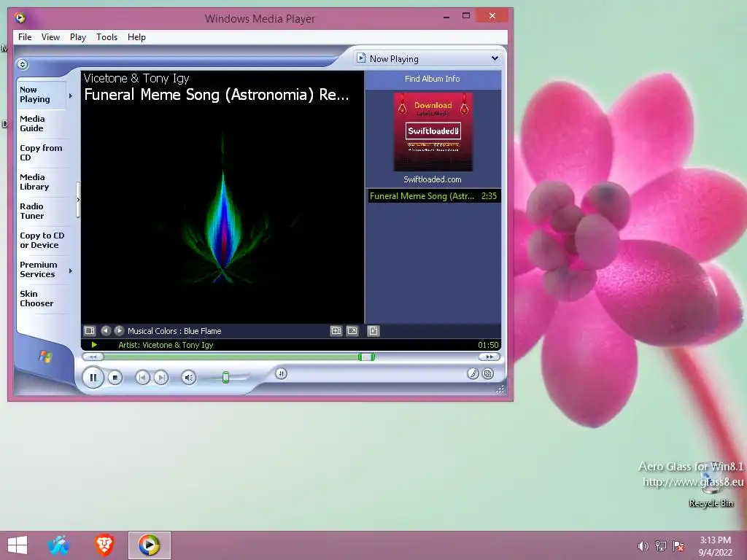Toggle shuffle mode button

point(281,374)
